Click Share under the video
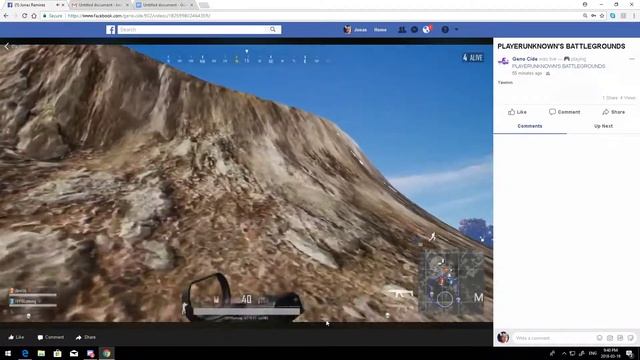This screenshot has width=640, height=360. coord(85,337)
